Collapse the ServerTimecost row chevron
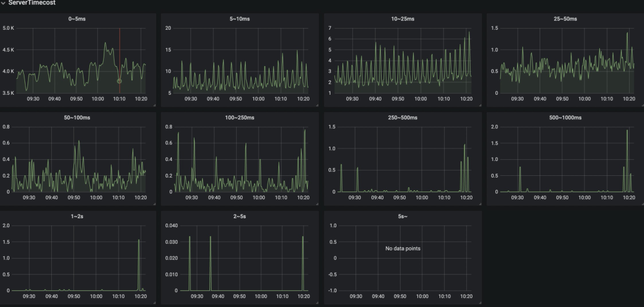This screenshot has width=644, height=307. click(3, 3)
